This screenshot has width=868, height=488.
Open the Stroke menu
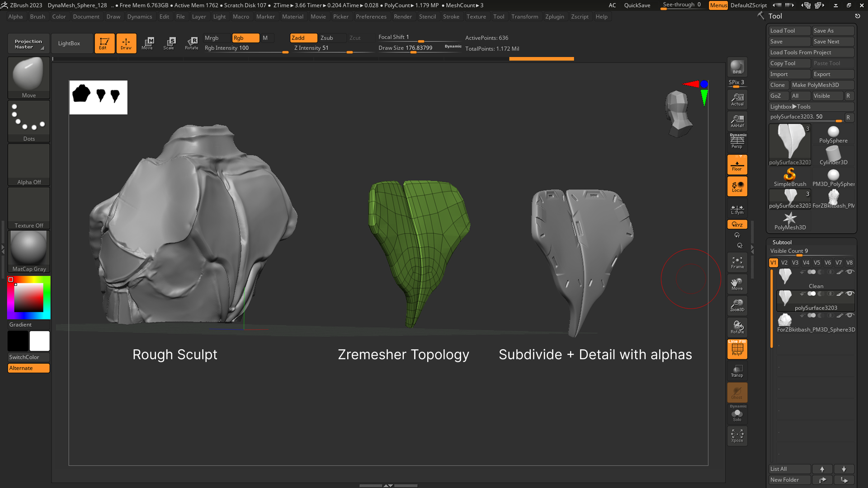pyautogui.click(x=451, y=17)
